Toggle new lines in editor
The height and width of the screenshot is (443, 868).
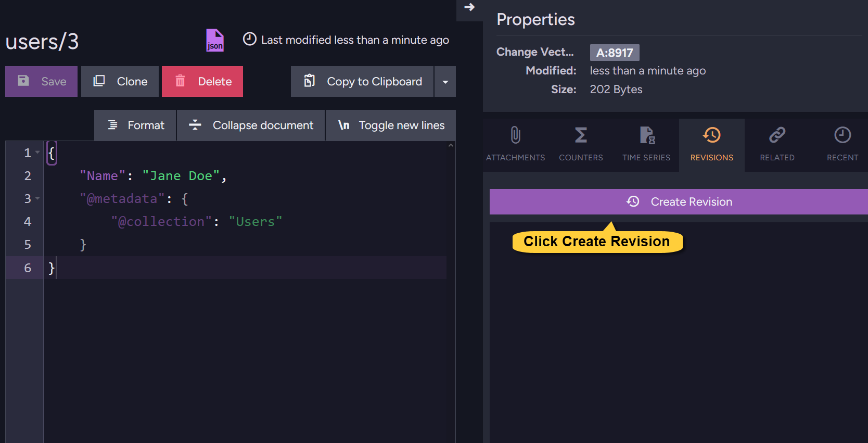click(x=391, y=125)
